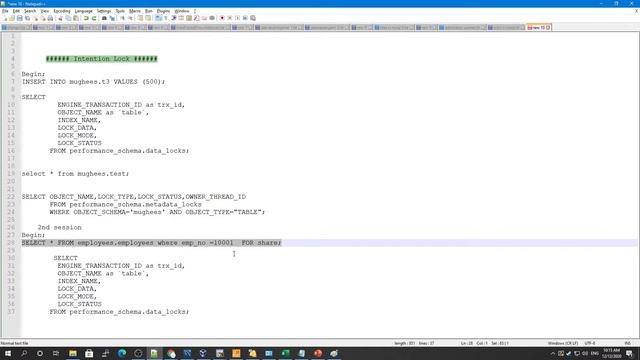Save the current file via toolbar

point(20,18)
